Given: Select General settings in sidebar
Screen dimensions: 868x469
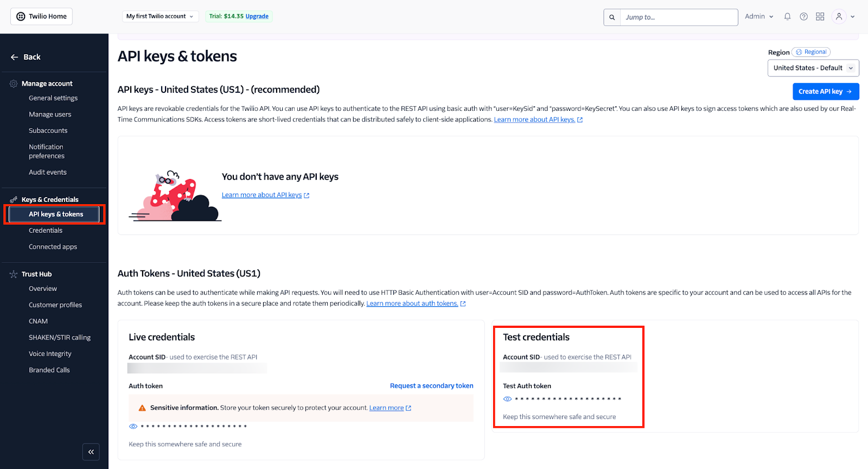Looking at the screenshot, I should click(x=53, y=98).
